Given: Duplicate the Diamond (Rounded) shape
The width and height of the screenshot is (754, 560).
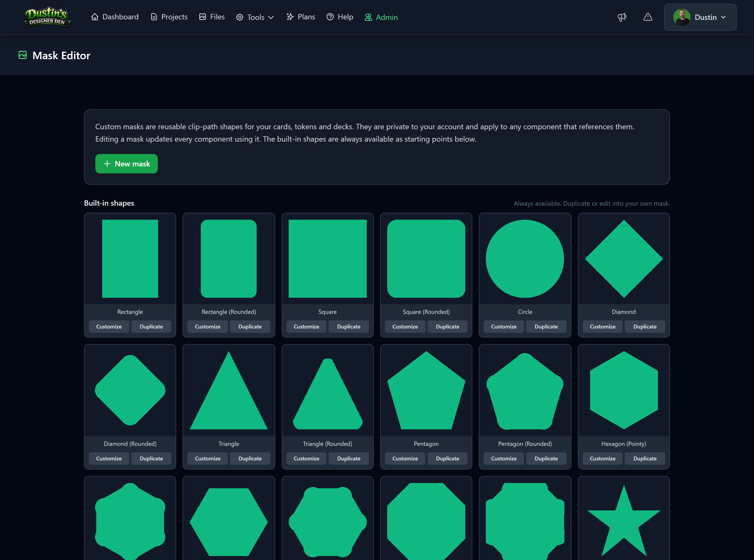Looking at the screenshot, I should click(x=151, y=458).
